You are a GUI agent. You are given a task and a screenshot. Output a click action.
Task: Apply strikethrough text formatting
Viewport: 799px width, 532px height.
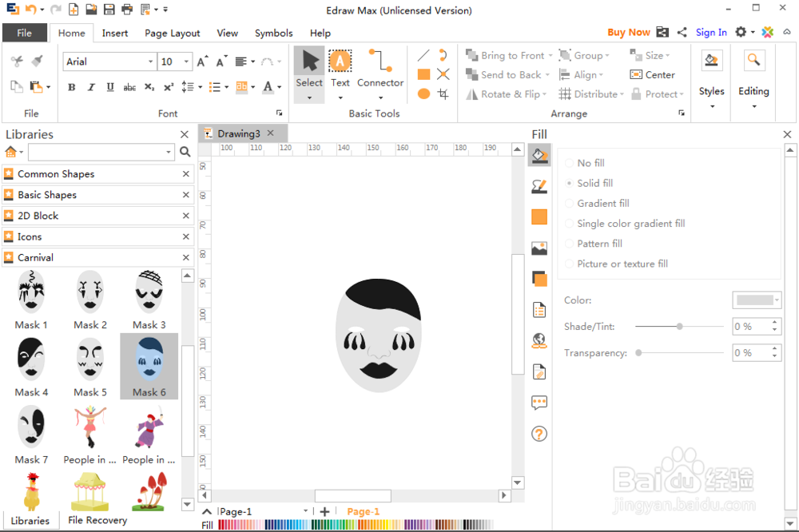(129, 87)
